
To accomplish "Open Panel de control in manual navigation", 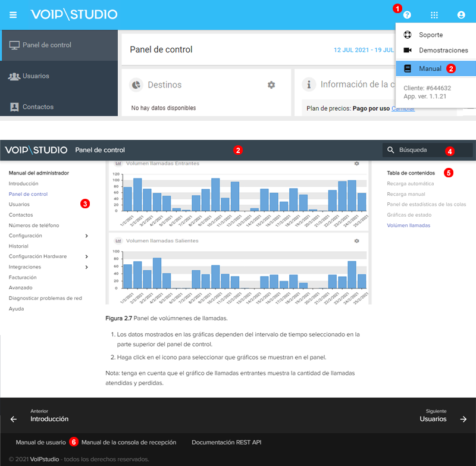I will point(28,194).
